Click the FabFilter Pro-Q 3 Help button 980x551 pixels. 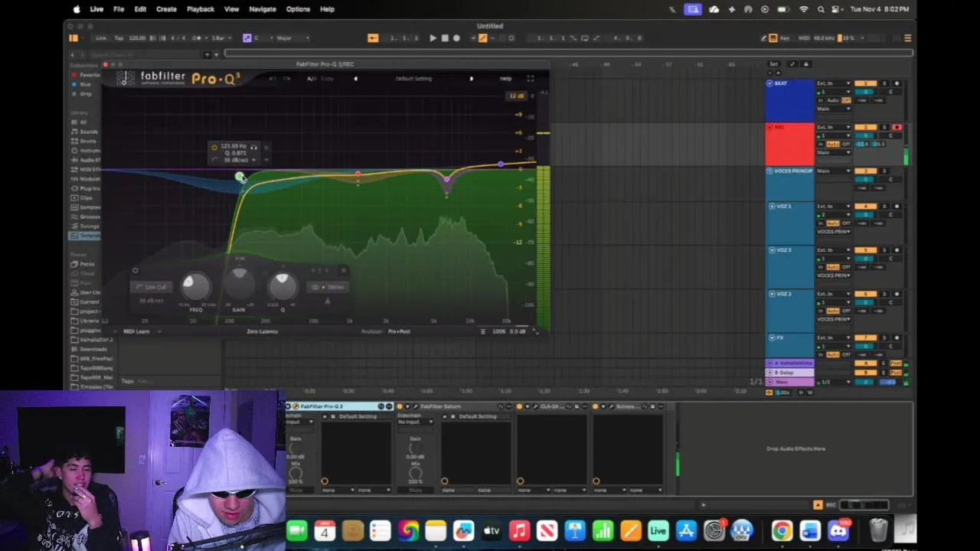(x=506, y=79)
